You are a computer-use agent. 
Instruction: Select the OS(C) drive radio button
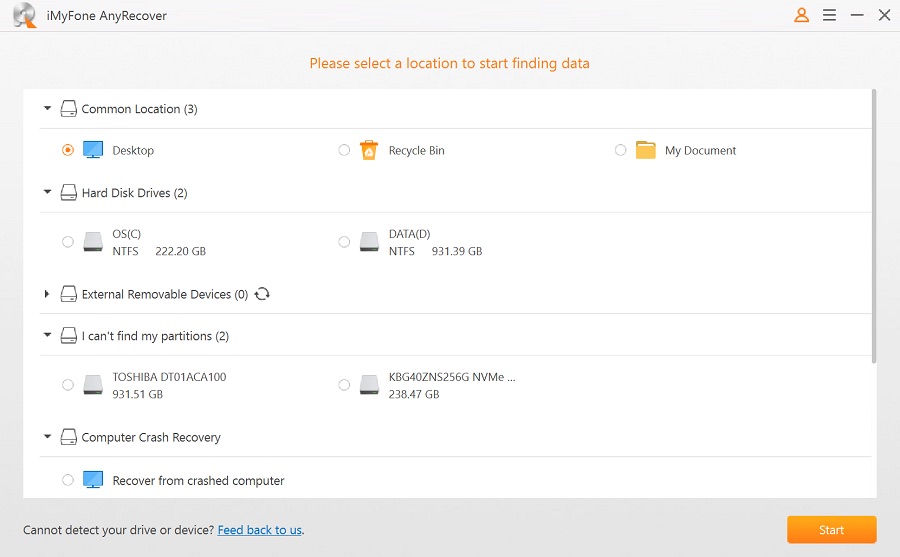coord(68,242)
